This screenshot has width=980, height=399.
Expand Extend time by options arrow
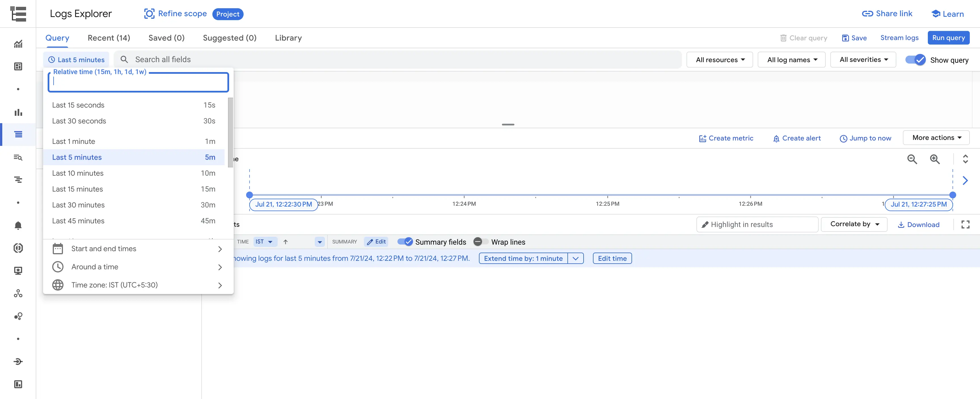click(575, 259)
